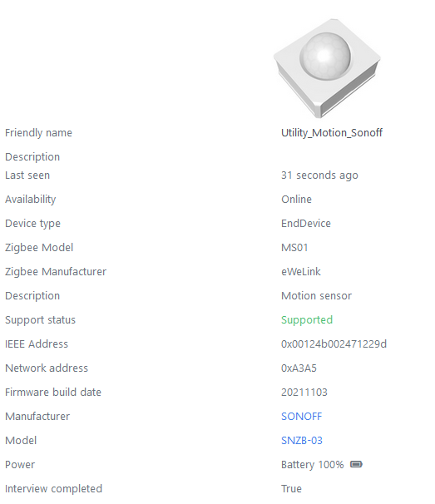The height and width of the screenshot is (504, 435).
Task: Click the network address 0xA3A5
Action: point(299,368)
